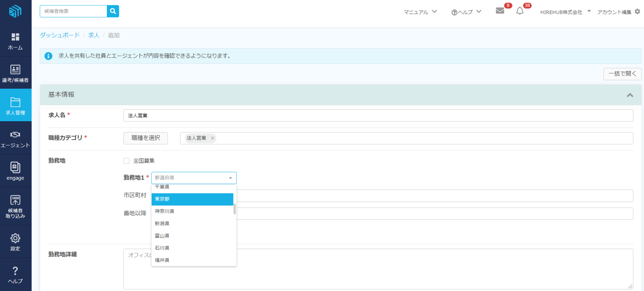
Task: Choose 神奈川県 from the prefecture list
Action: tap(192, 211)
